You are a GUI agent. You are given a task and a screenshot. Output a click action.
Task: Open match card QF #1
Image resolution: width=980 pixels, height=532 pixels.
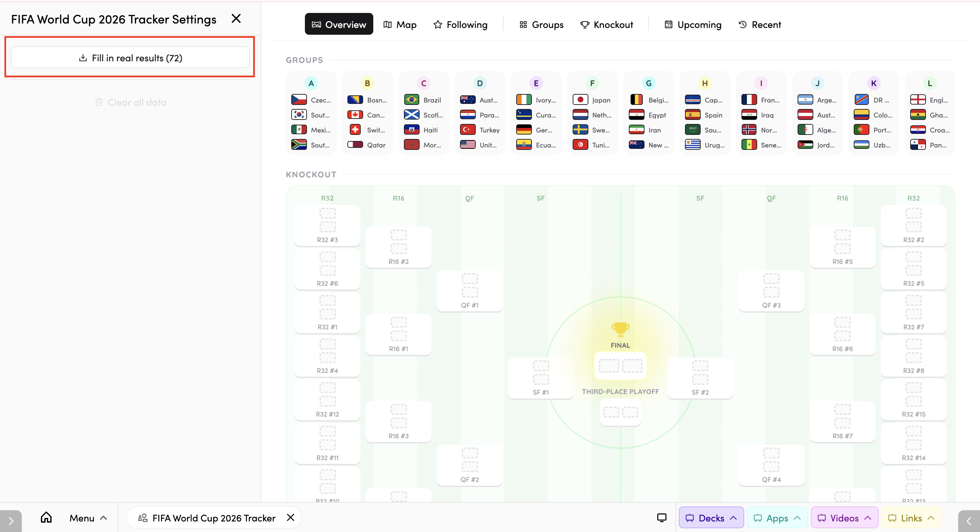click(470, 291)
